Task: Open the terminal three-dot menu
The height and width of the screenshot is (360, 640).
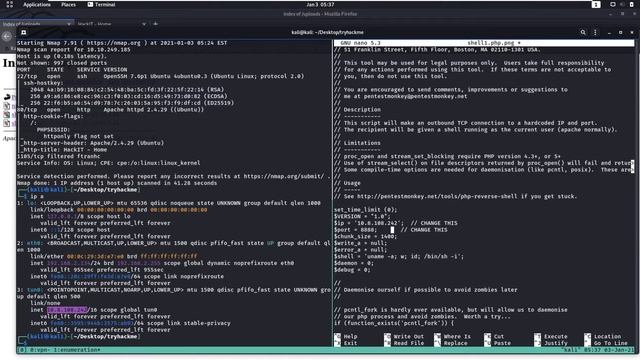Action: pos(595,32)
